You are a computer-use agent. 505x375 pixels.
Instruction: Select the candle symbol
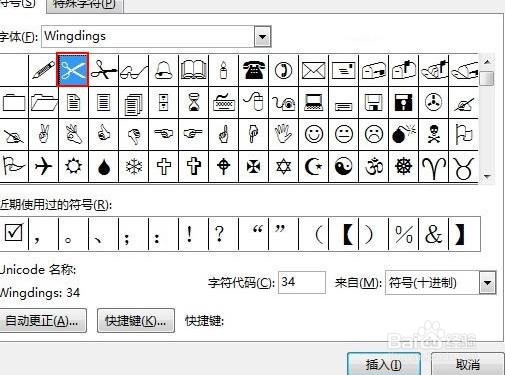[223, 70]
